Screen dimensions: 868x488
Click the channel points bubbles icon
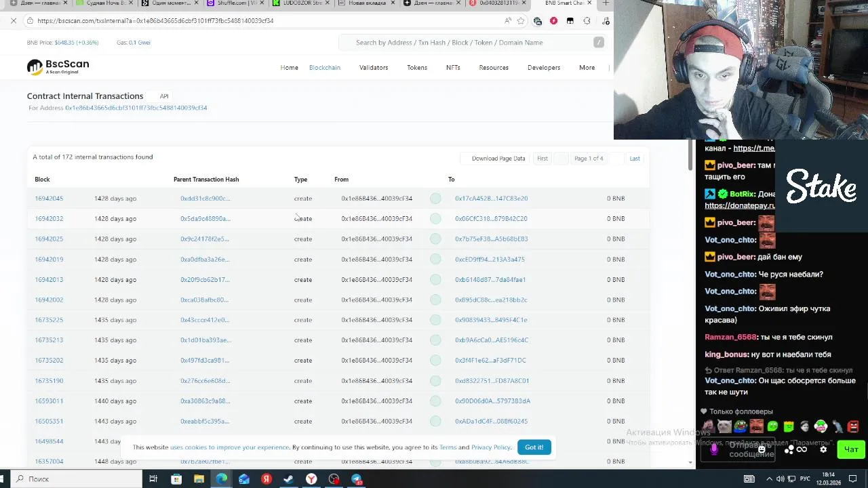[x=789, y=449]
